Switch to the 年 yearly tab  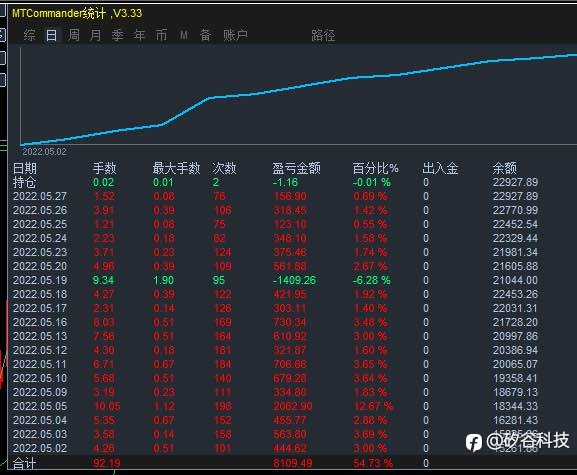(139, 35)
